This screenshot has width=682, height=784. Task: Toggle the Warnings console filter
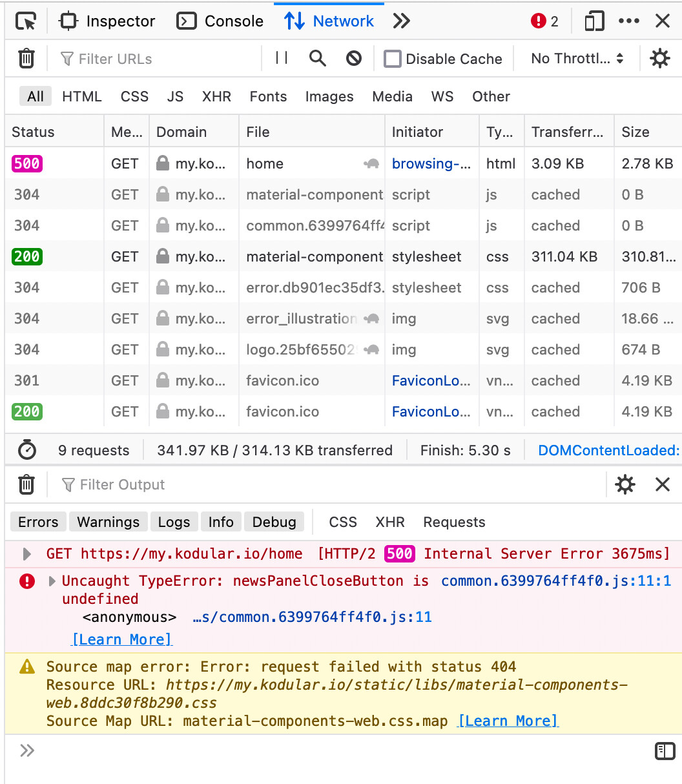point(108,522)
